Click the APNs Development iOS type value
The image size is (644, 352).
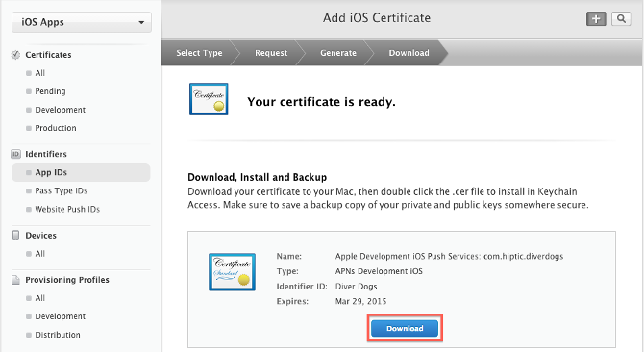(379, 271)
